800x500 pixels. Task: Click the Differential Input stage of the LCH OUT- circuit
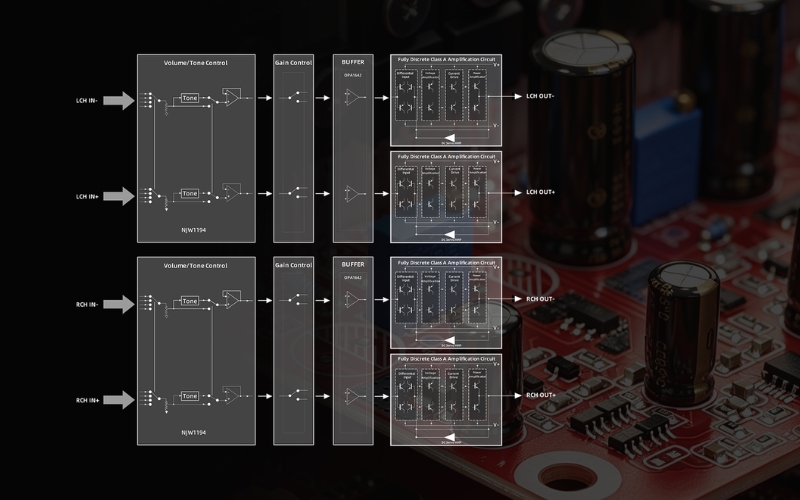pos(406,95)
